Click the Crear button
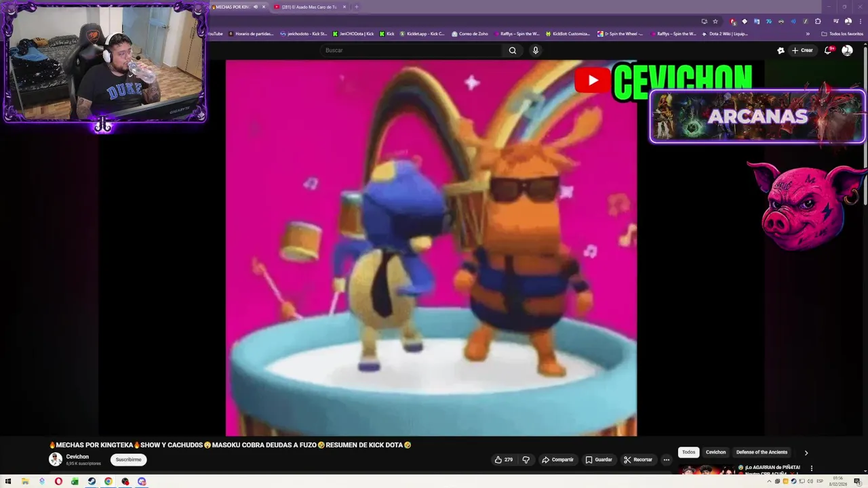868x488 pixels. pos(802,50)
